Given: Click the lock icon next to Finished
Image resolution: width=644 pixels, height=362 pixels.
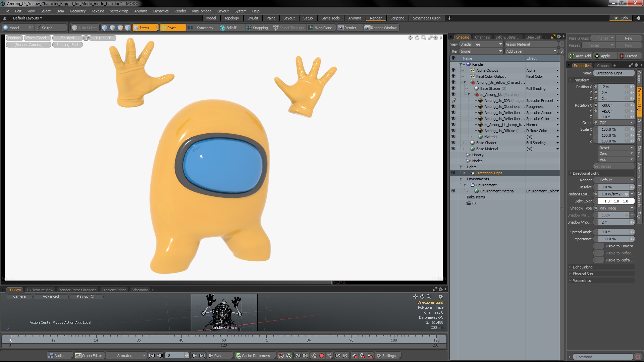Looking at the screenshot, I should tap(86, 38).
